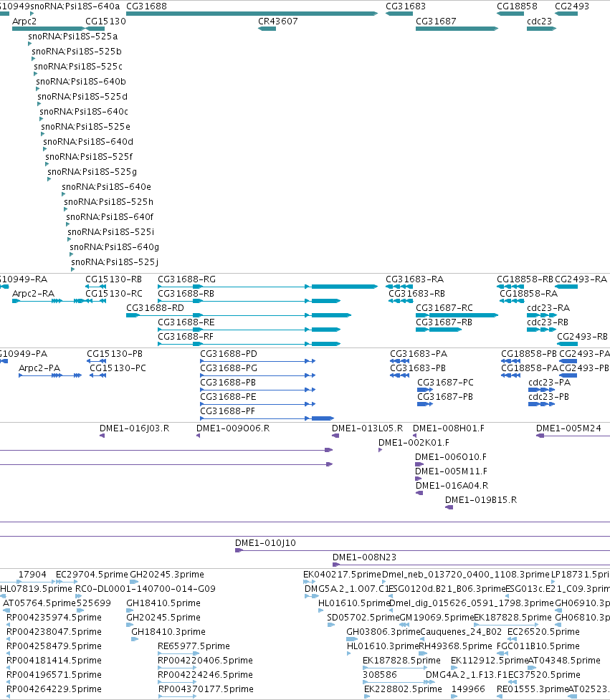Click the 525699 EST label
610x700 pixels.
94,603
